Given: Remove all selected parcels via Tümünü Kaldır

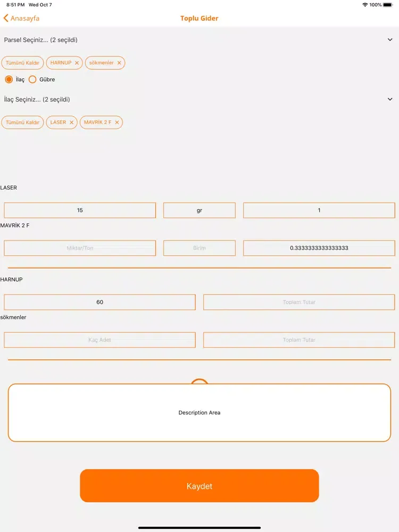Looking at the screenshot, I should pyautogui.click(x=22, y=63).
